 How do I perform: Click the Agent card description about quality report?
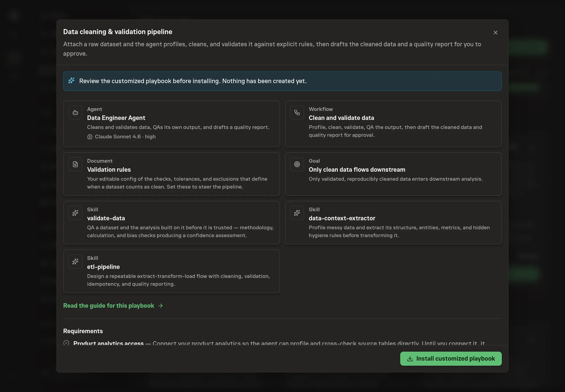tap(178, 127)
